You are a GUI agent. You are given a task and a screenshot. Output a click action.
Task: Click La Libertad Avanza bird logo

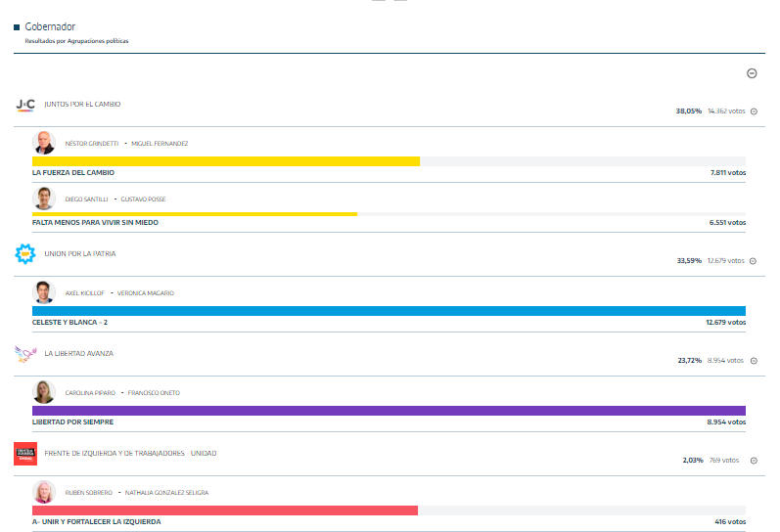(25, 353)
